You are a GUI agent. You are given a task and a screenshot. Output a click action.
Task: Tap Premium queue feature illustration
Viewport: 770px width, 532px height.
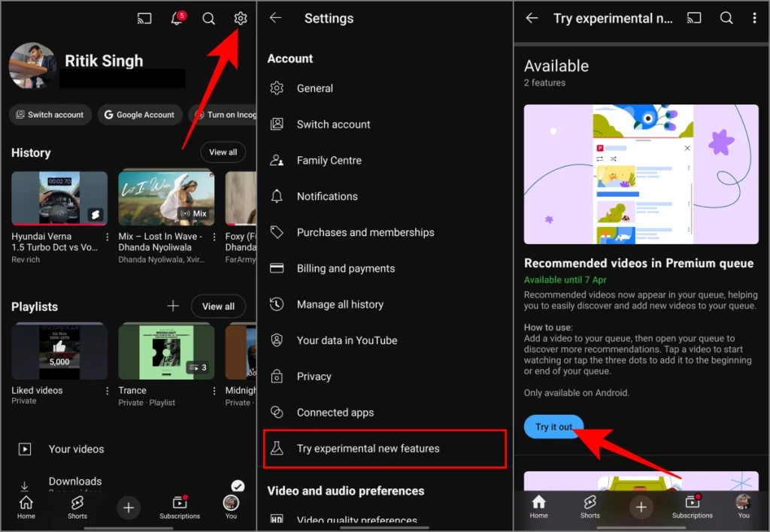[641, 174]
